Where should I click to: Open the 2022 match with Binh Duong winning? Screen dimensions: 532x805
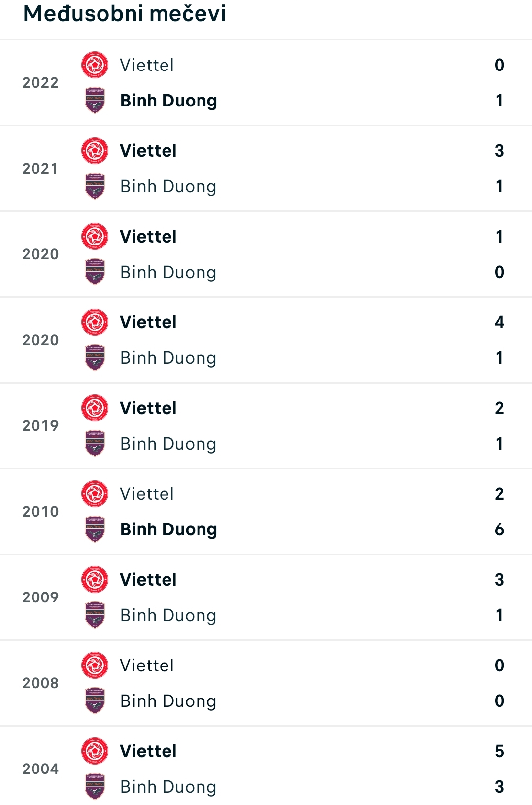point(266,83)
